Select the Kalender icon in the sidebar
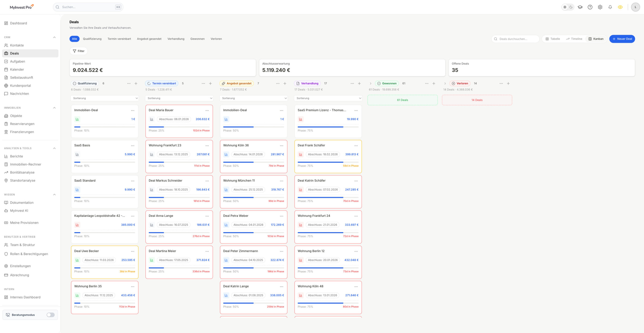 [17, 69]
